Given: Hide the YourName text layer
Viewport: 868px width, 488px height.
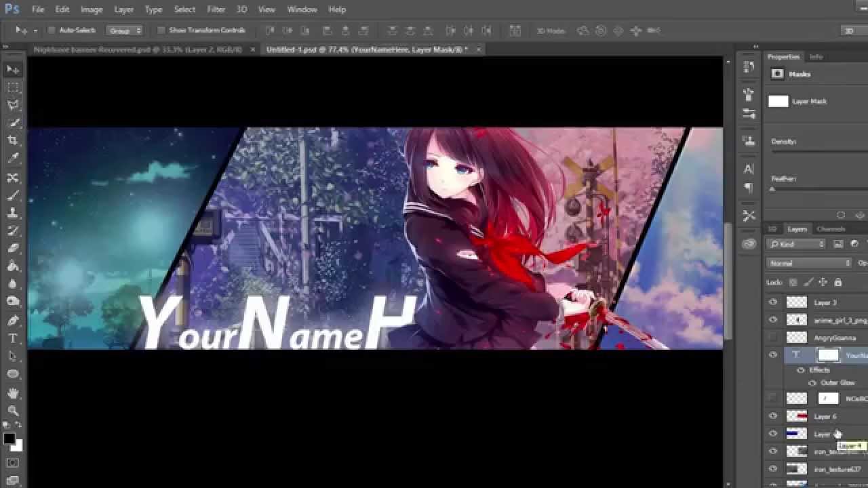Looking at the screenshot, I should tap(773, 355).
